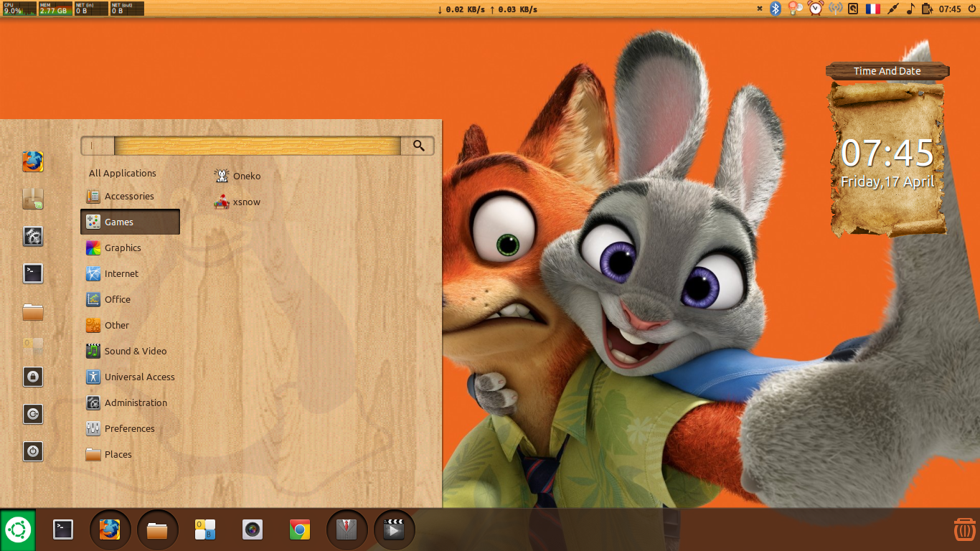Screen dimensions: 980x551
Task: Launch the xsnow application
Action: coord(237,202)
